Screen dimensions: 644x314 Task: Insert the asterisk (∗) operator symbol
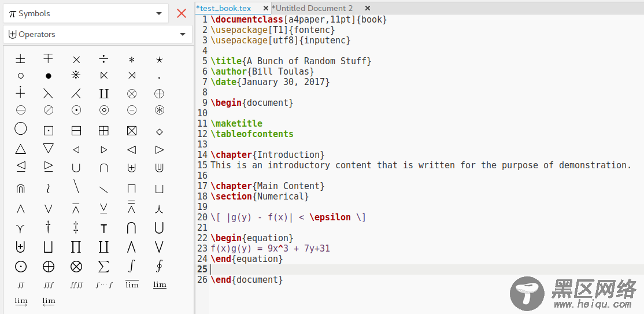(131, 60)
